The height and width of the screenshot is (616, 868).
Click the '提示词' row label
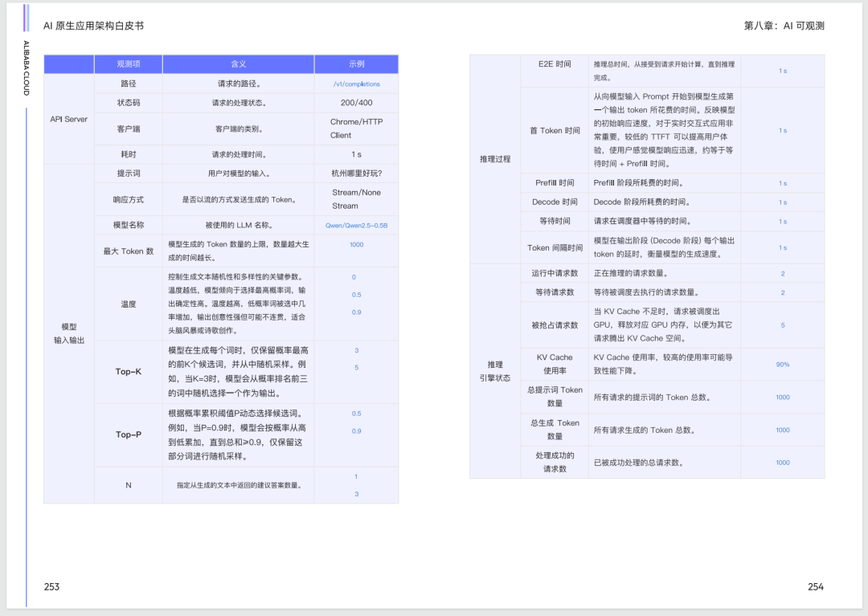[x=129, y=173]
